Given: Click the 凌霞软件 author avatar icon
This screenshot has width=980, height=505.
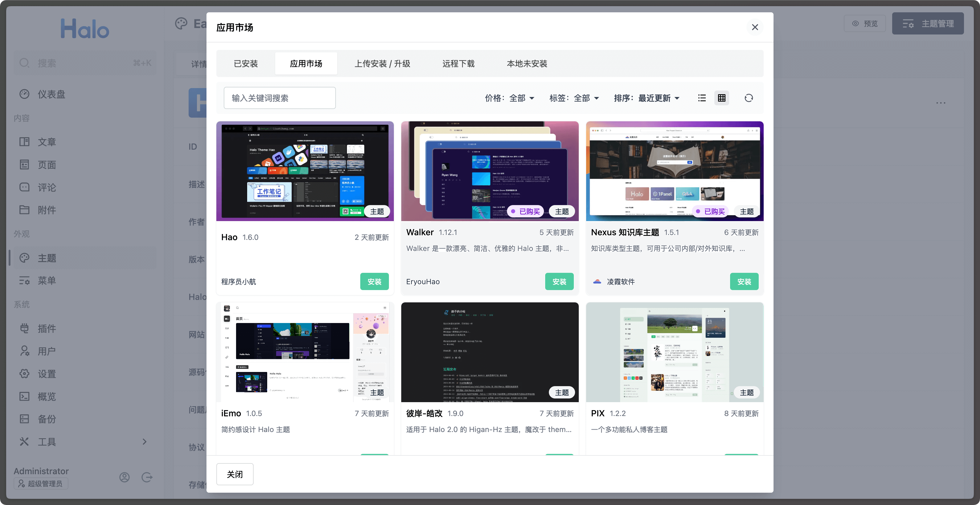Looking at the screenshot, I should pos(597,281).
